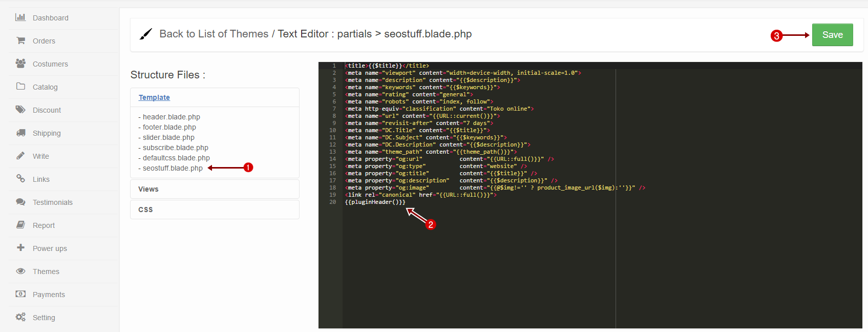Click the revisit-after meta tag line
The height and width of the screenshot is (332, 868).
click(419, 123)
